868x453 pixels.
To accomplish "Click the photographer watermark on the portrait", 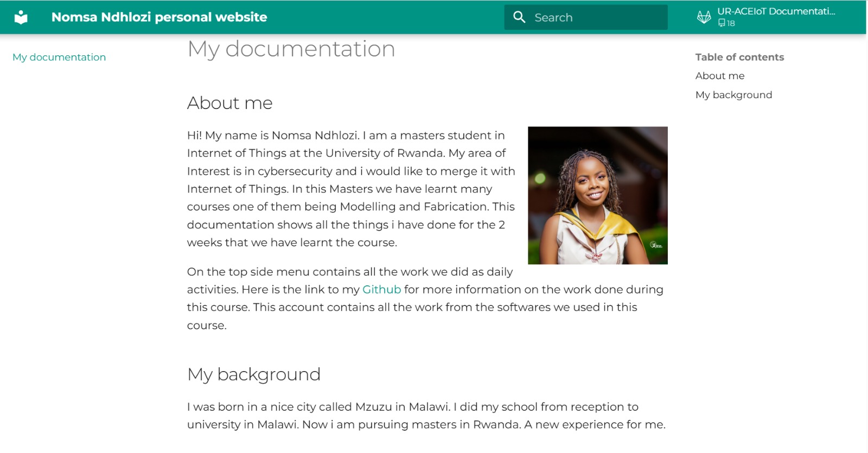I will pyautogui.click(x=656, y=245).
